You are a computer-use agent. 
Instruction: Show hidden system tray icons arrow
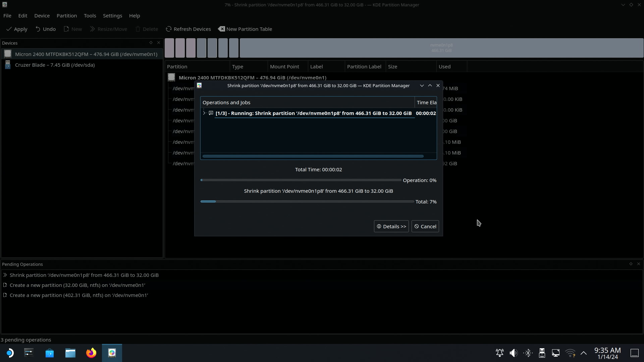[x=584, y=353]
